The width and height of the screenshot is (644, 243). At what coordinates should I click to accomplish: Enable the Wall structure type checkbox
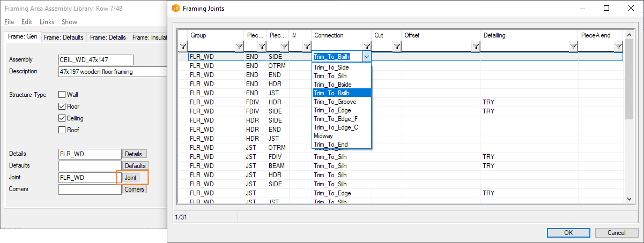point(62,95)
